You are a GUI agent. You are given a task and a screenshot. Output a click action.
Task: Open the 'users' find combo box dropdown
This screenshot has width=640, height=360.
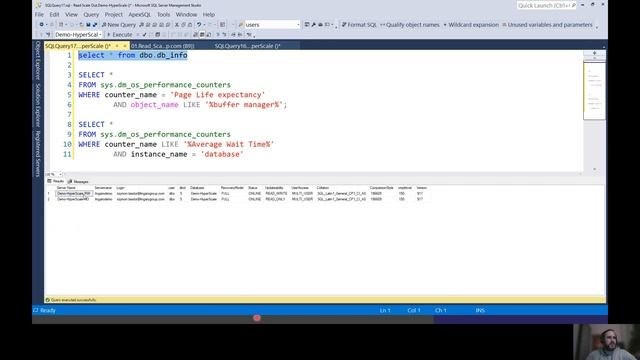coord(298,25)
